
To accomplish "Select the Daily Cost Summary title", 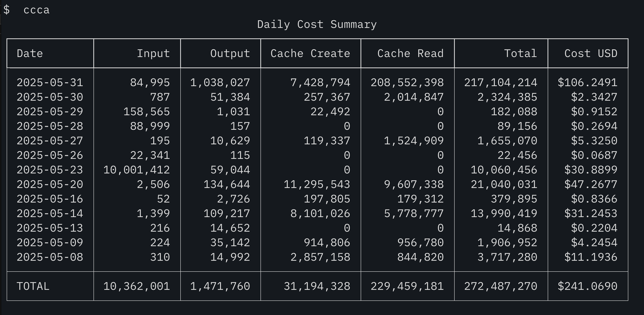I will (317, 25).
